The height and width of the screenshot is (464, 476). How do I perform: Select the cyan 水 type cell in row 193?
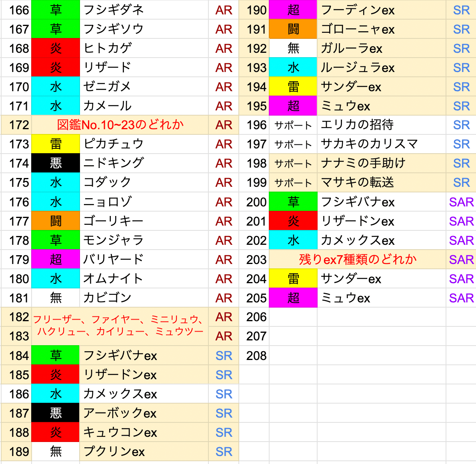pos(293,68)
